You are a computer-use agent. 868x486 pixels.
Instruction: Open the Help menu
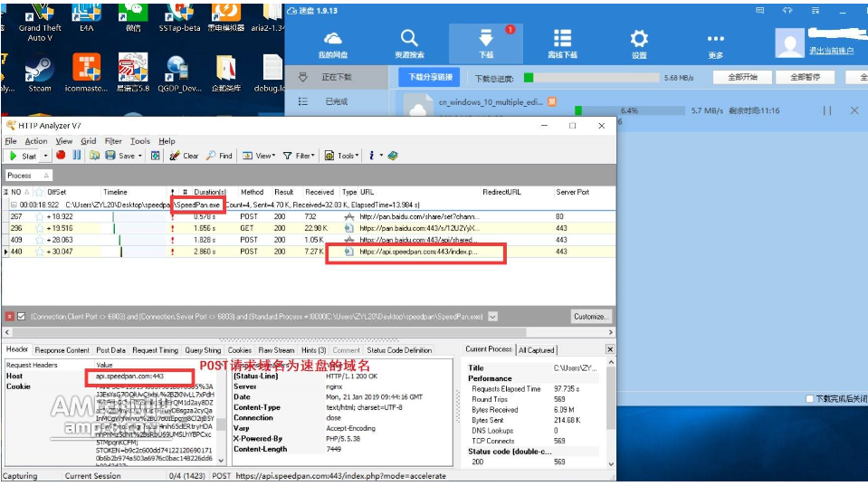click(167, 141)
